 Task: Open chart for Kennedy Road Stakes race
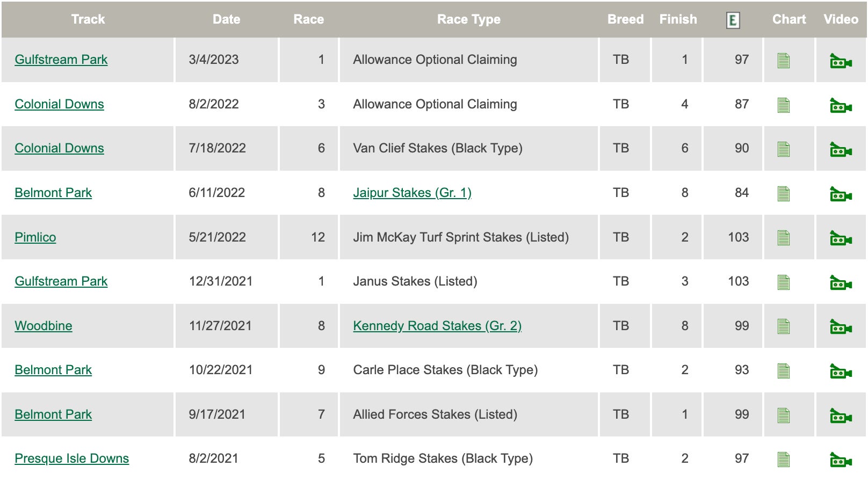[x=784, y=326]
